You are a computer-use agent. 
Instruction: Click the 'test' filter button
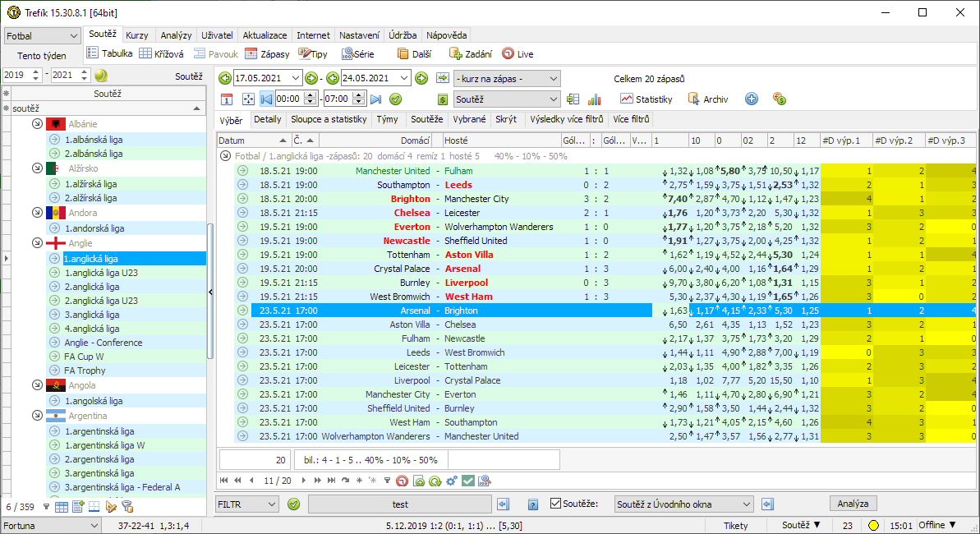(x=400, y=504)
